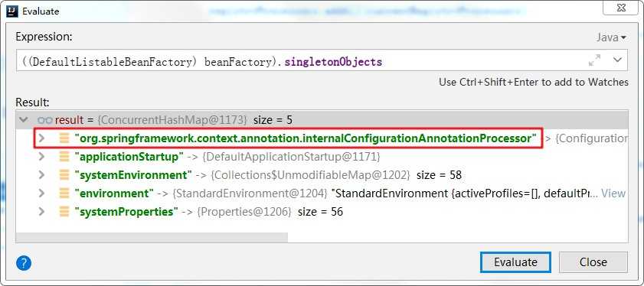Open the expression history dropdown arrow
The width and height of the screenshot is (644, 286).
[617, 60]
